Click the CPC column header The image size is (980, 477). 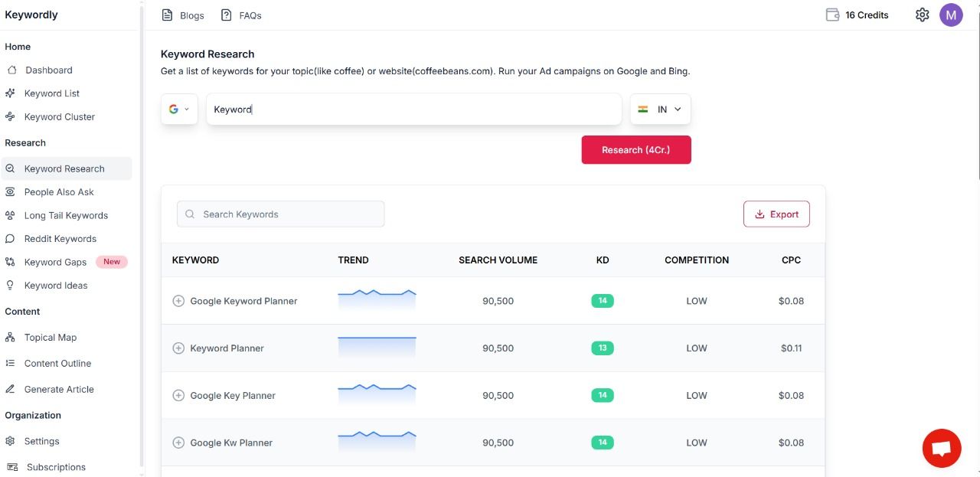(791, 260)
